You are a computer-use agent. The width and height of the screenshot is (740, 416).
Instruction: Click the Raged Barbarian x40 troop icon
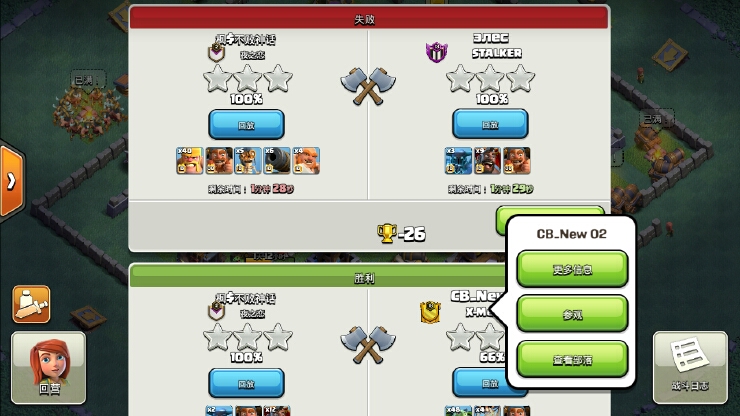[190, 161]
